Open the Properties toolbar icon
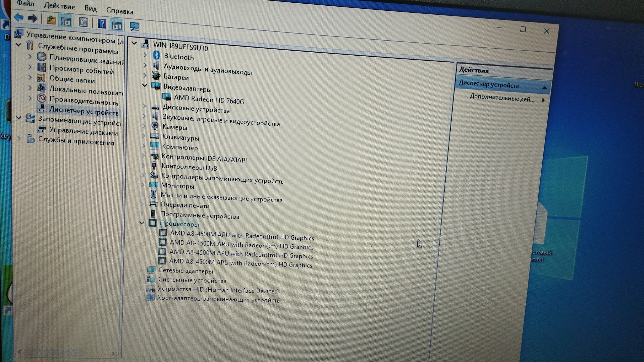The image size is (644, 362). coord(83,22)
